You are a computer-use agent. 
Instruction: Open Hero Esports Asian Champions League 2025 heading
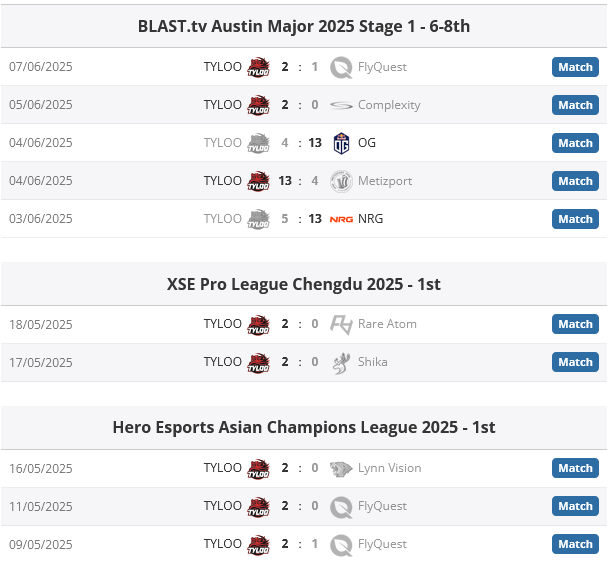tap(304, 428)
